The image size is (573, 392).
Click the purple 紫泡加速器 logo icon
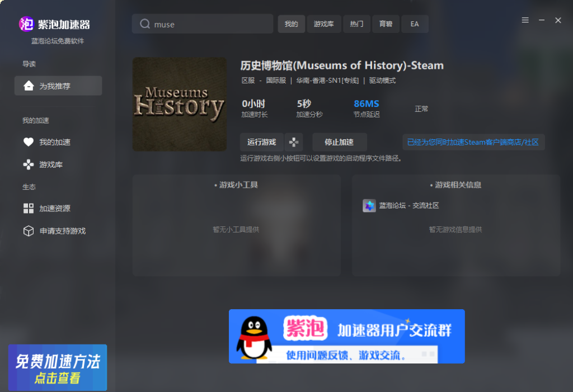tap(26, 24)
